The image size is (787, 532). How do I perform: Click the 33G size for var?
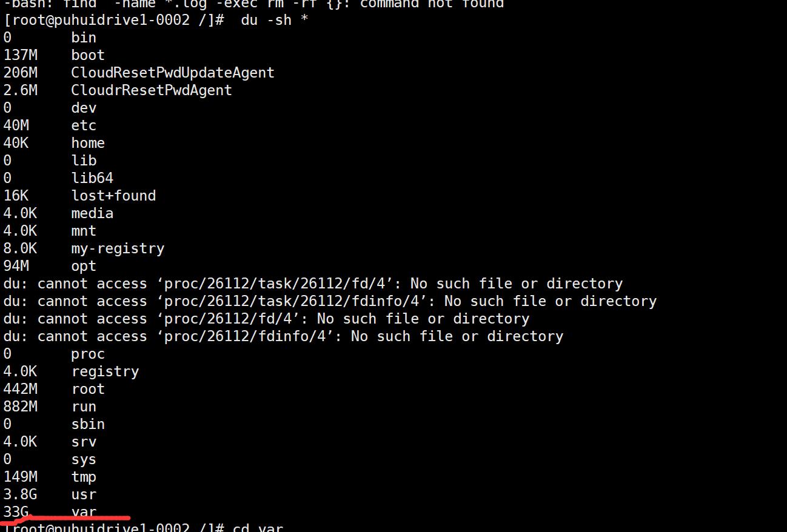coord(16,512)
